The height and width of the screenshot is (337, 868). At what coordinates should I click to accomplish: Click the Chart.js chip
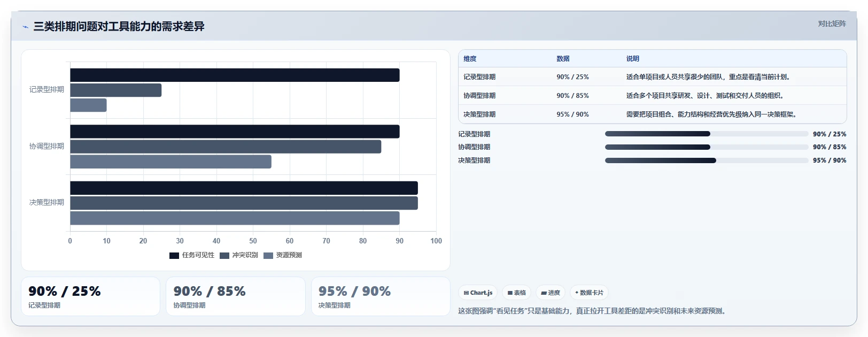pos(478,293)
